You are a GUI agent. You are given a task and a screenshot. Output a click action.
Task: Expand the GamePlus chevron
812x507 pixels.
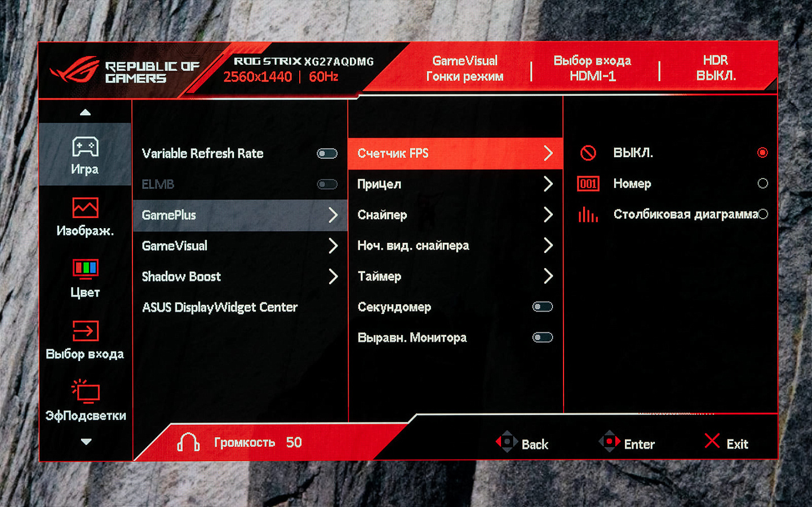click(x=333, y=215)
